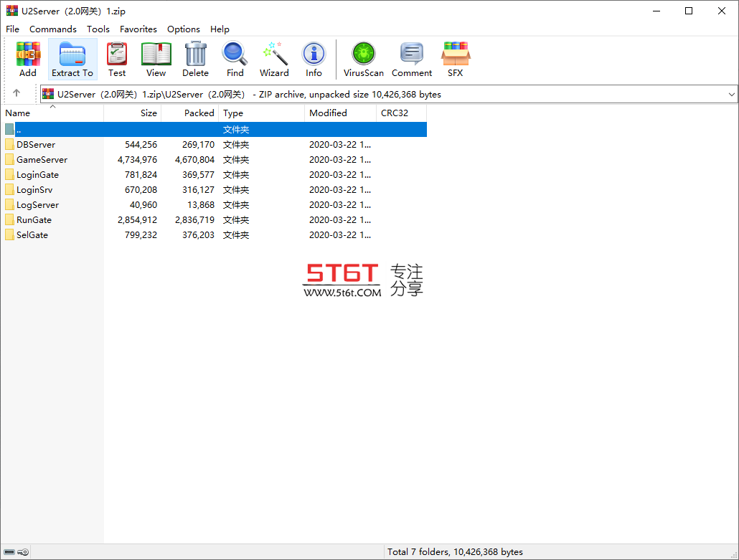Go up one folder level arrow
The height and width of the screenshot is (560, 739).
pyautogui.click(x=17, y=93)
